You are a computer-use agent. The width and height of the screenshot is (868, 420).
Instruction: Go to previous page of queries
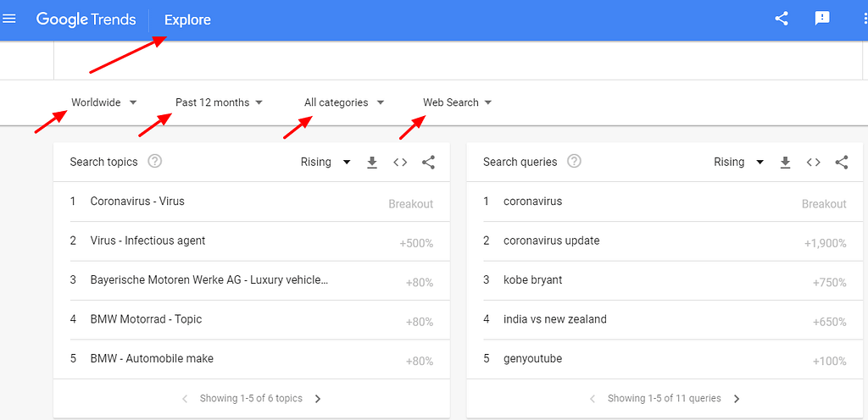(x=593, y=399)
